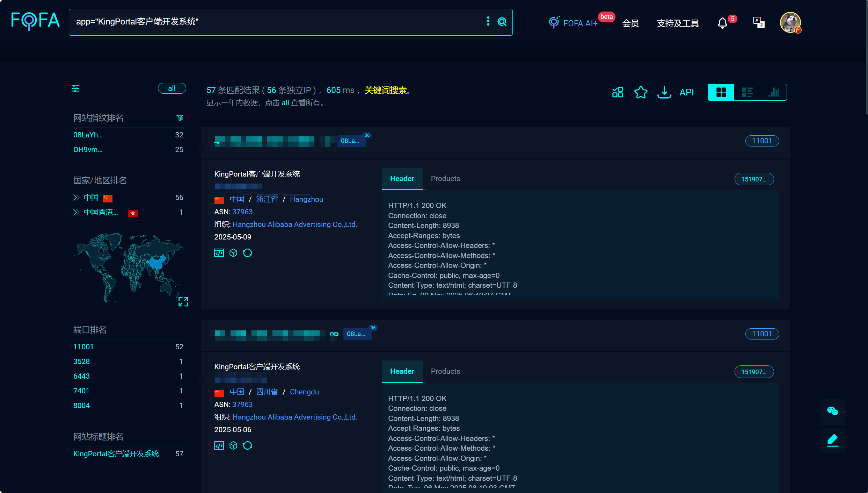Click link chain icon on second result
The width and height of the screenshot is (868, 493).
pos(334,334)
